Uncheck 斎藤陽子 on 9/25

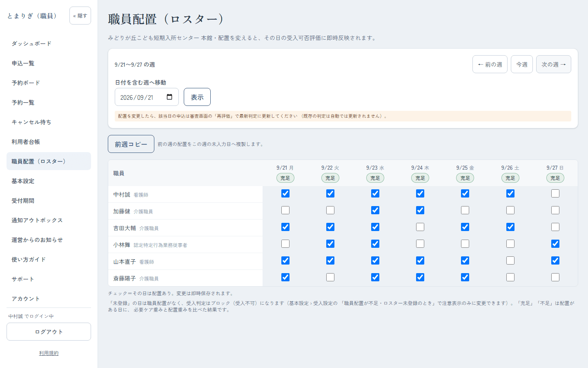pos(465,277)
